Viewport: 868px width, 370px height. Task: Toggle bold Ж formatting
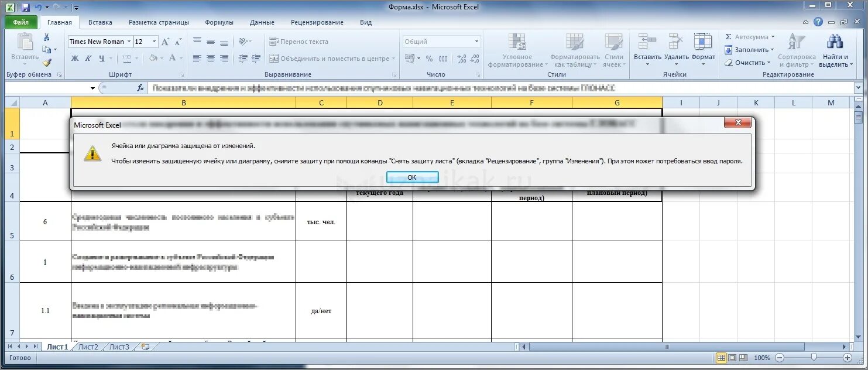[x=75, y=59]
